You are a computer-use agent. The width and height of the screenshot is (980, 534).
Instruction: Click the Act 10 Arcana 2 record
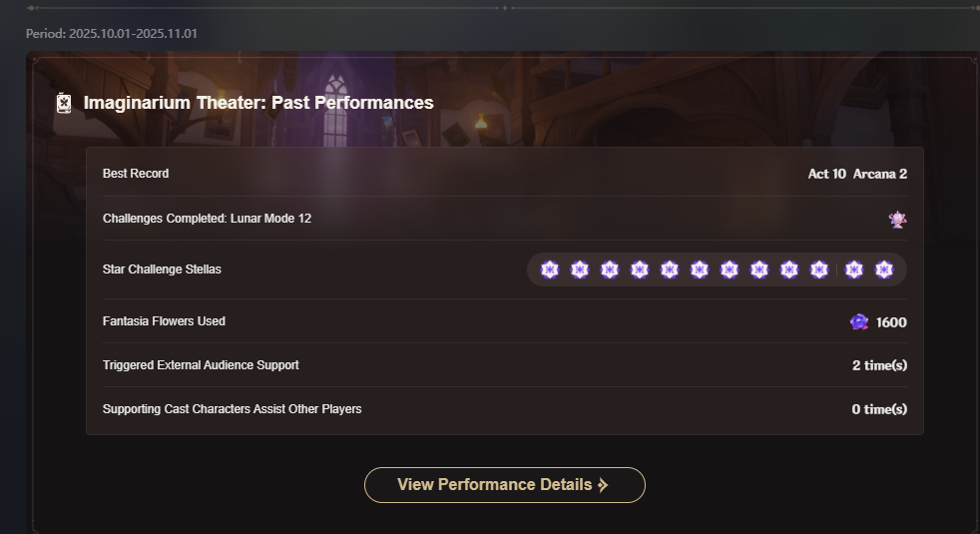click(x=857, y=174)
